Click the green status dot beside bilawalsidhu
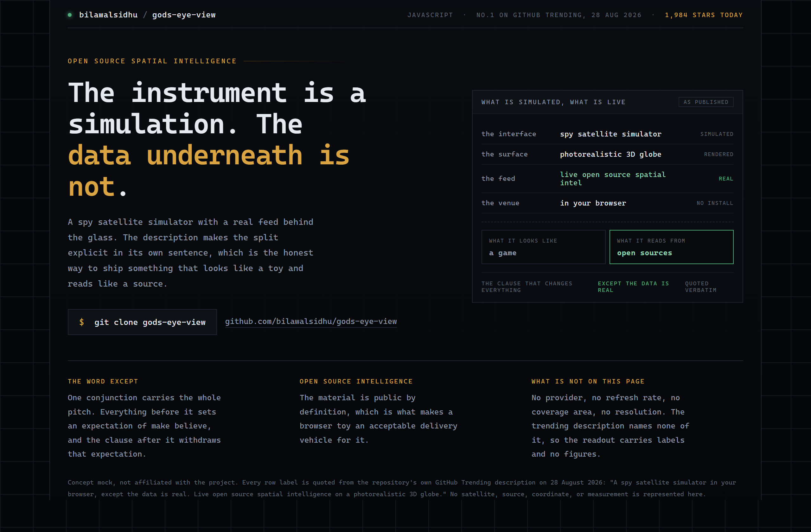 coord(69,15)
